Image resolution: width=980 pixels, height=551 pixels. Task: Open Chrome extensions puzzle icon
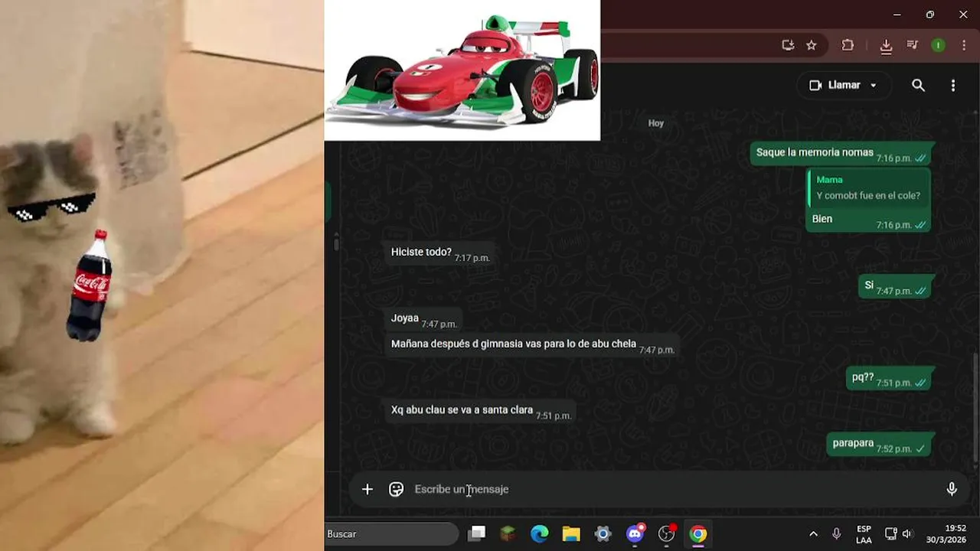click(x=848, y=45)
